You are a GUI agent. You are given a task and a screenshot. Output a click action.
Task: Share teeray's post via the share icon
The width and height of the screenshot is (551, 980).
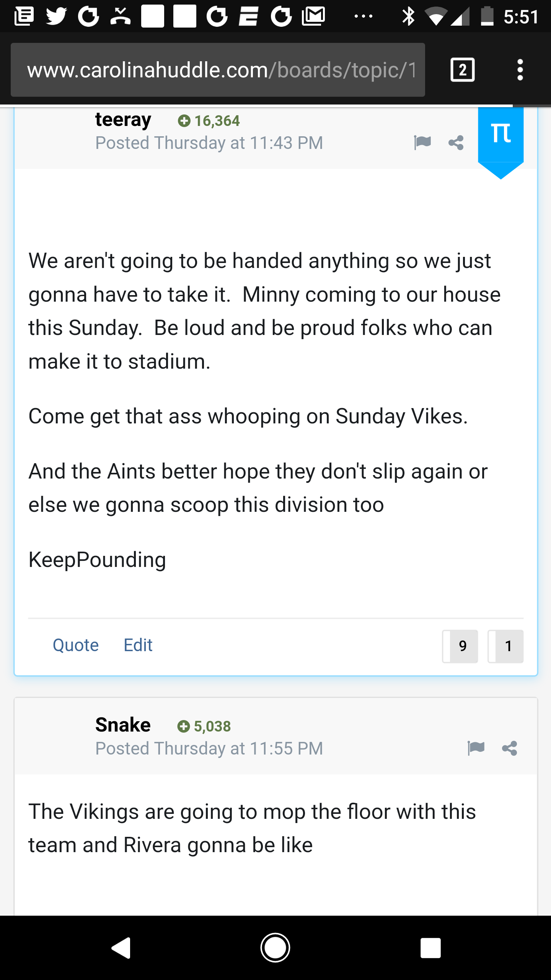(x=456, y=143)
